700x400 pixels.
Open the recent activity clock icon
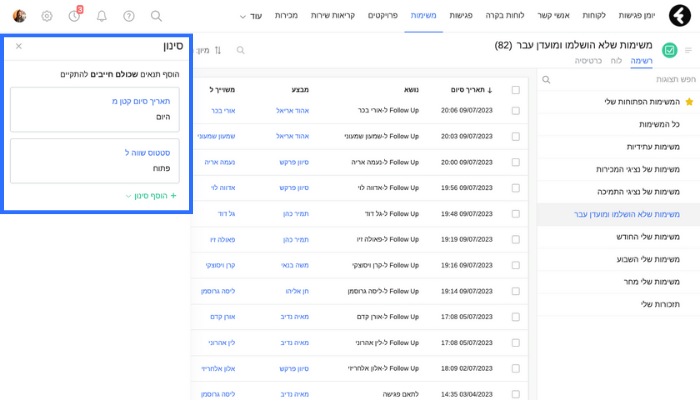pos(74,16)
